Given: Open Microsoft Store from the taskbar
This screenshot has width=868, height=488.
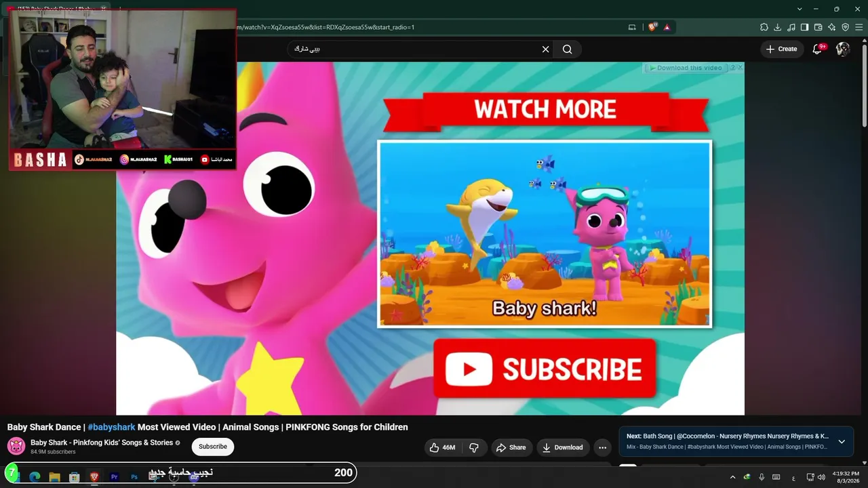Looking at the screenshot, I should coord(75,477).
